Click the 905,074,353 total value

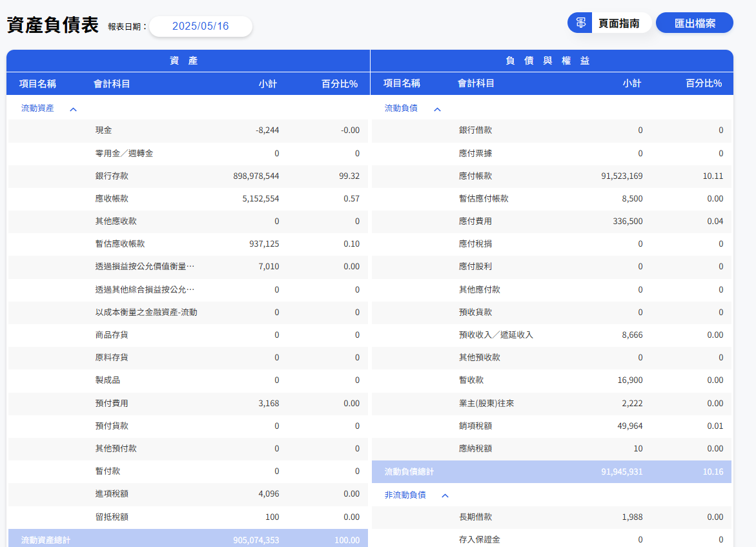(256, 541)
